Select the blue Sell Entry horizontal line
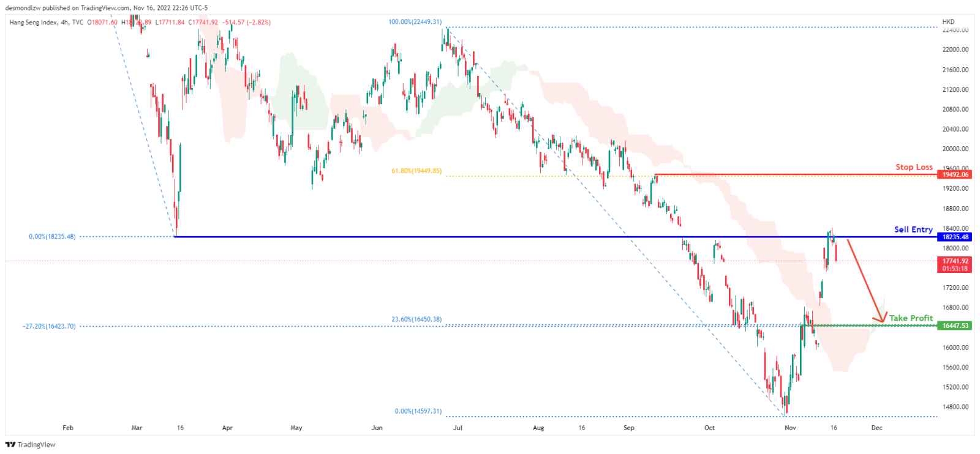Viewport: 980px width, 454px height. [x=556, y=237]
